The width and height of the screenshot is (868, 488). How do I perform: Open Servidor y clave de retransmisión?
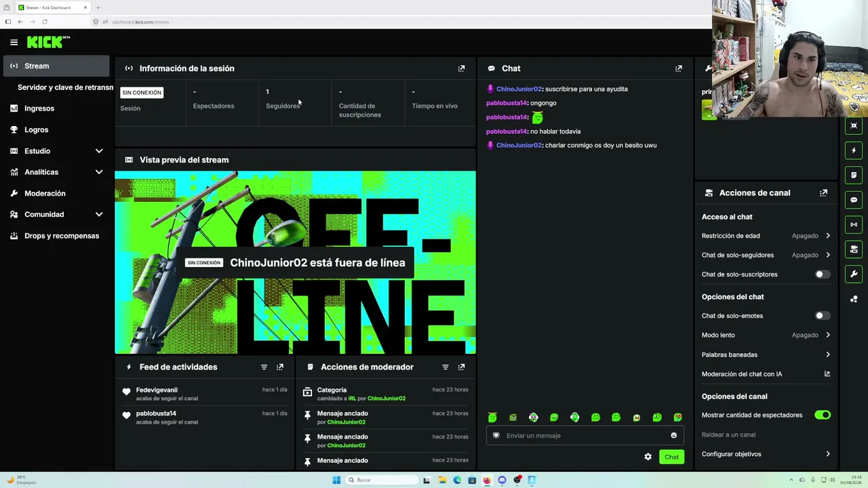click(64, 87)
